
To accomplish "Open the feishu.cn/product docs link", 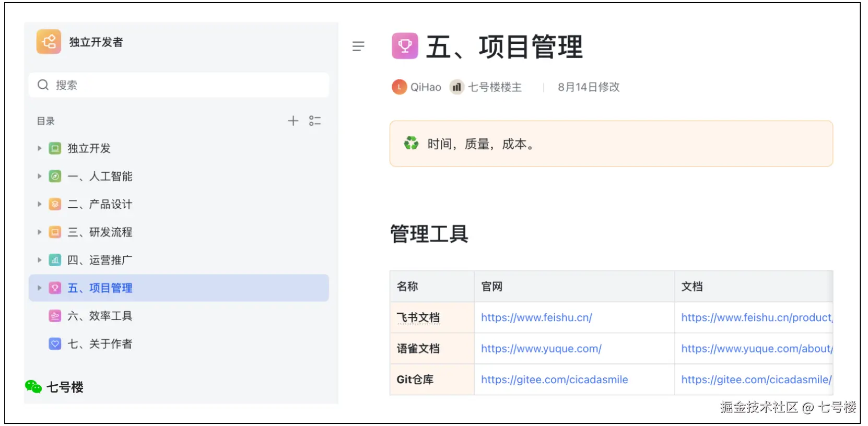I will point(757,317).
